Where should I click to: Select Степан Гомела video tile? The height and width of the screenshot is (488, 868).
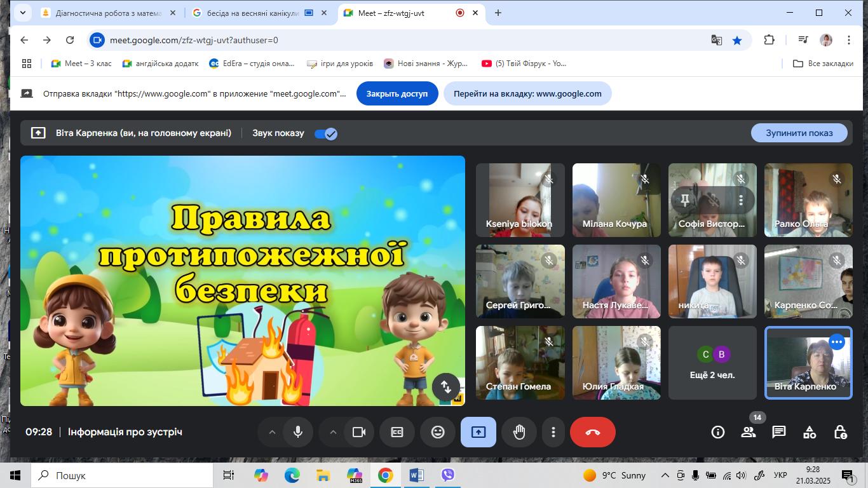pos(520,363)
